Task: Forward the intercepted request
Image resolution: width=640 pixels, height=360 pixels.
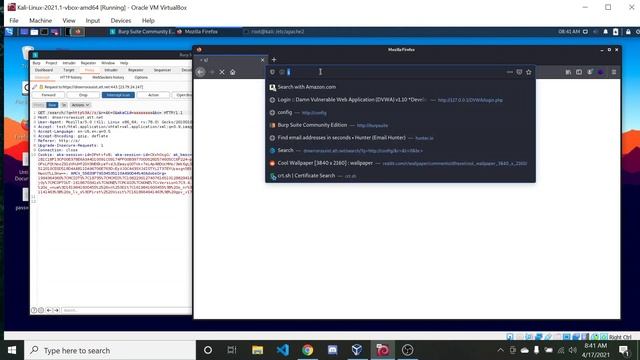Action: click(49, 95)
